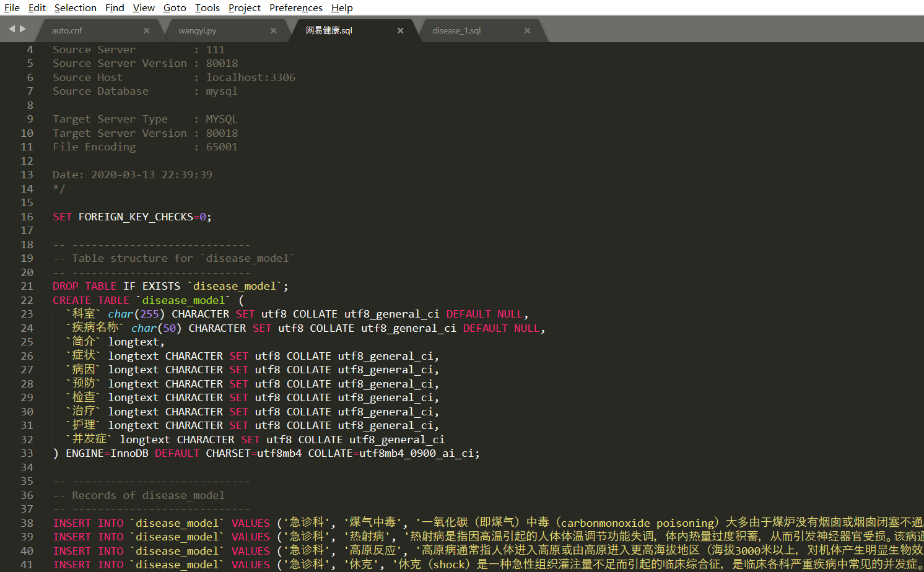Click the `预防` column name on line 28
924x572 pixels.
[83, 384]
